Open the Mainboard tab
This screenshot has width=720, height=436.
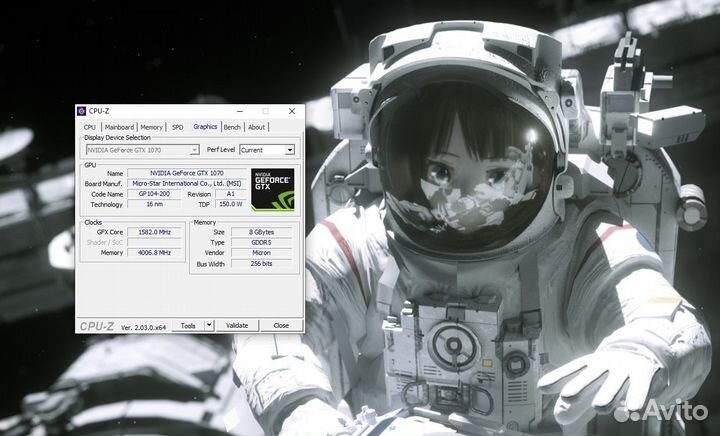pos(120,127)
